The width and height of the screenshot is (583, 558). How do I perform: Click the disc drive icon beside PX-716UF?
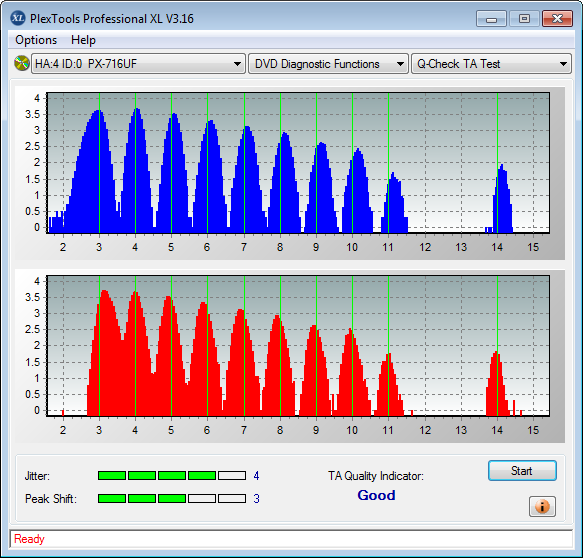[x=22, y=63]
